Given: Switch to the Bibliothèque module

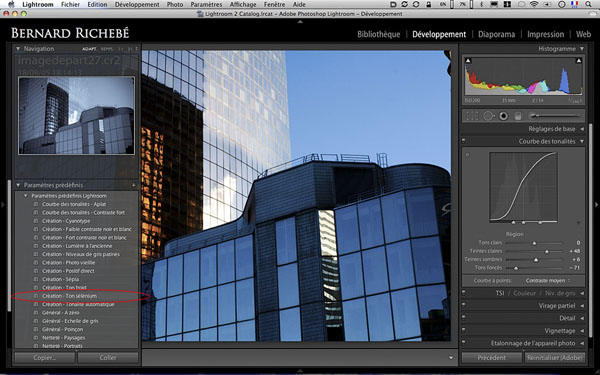Looking at the screenshot, I should pyautogui.click(x=378, y=34).
